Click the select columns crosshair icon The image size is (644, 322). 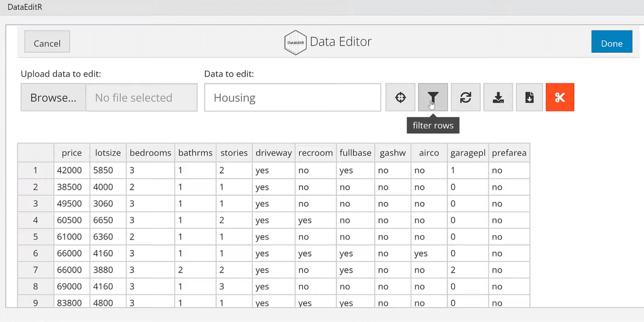tap(400, 97)
